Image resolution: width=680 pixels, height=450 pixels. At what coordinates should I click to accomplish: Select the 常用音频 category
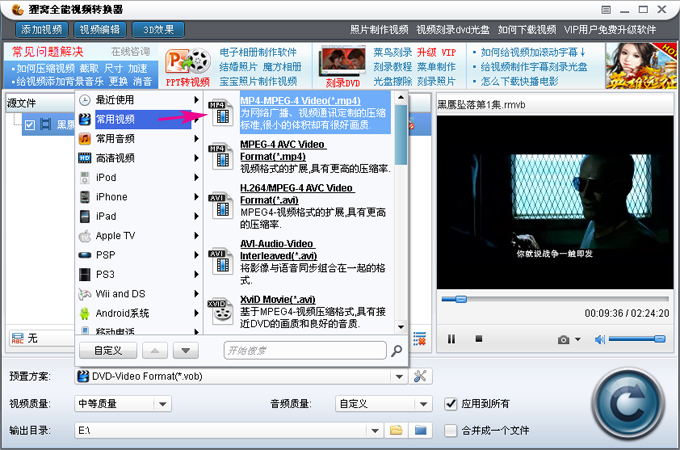click(x=138, y=139)
